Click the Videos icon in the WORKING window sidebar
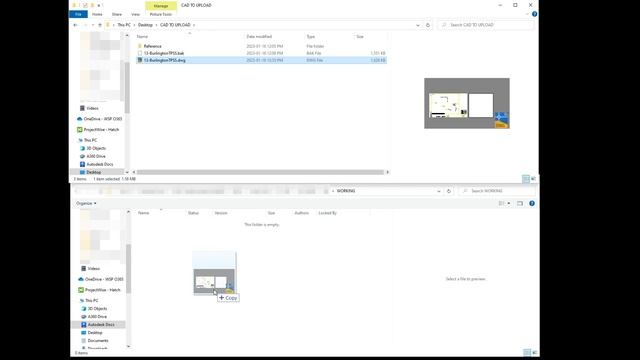 point(84,269)
